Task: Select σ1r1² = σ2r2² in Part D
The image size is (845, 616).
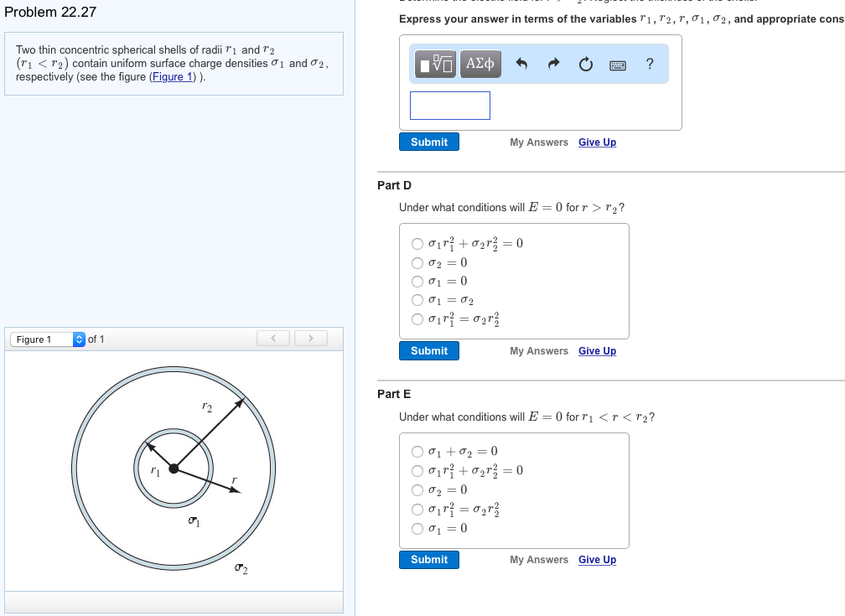Action: [417, 319]
